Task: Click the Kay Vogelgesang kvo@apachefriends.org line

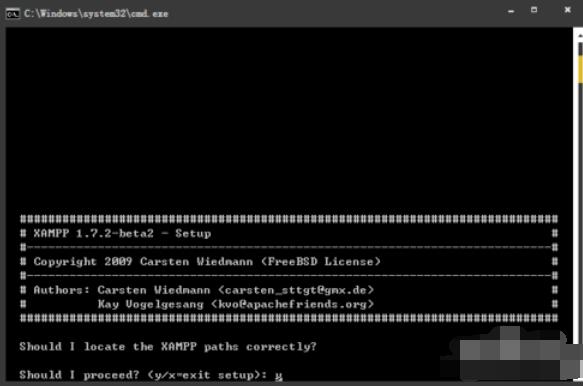Action: (236, 304)
